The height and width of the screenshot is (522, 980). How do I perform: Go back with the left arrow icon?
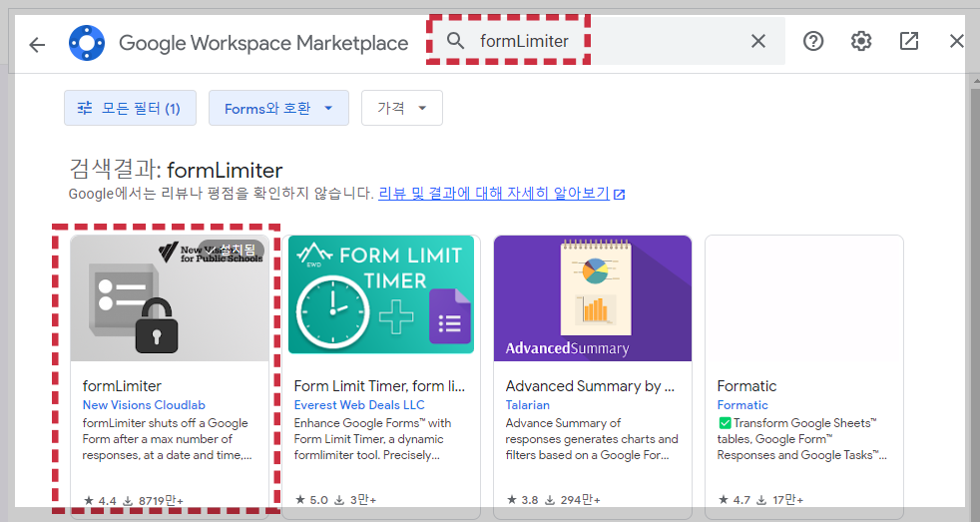point(37,44)
